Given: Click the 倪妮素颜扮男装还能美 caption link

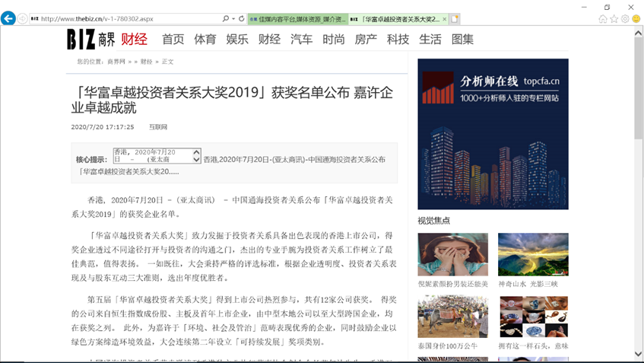Looking at the screenshot, I should pos(453,284).
